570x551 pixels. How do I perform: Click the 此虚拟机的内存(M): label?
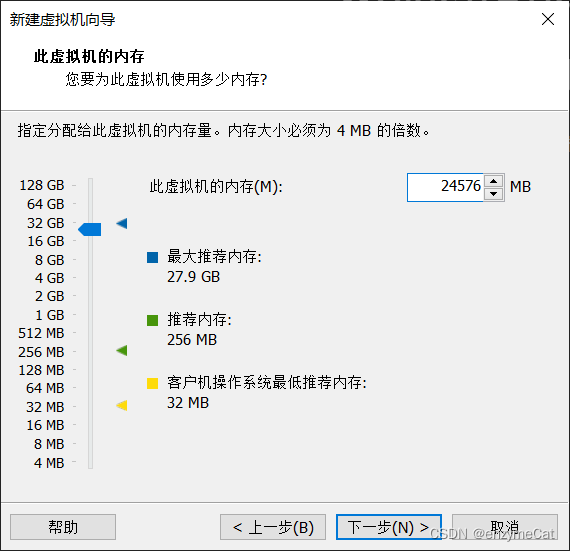(216, 187)
